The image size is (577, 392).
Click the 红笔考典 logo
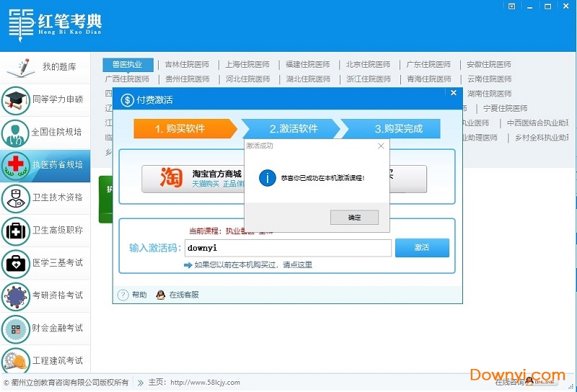click(56, 25)
